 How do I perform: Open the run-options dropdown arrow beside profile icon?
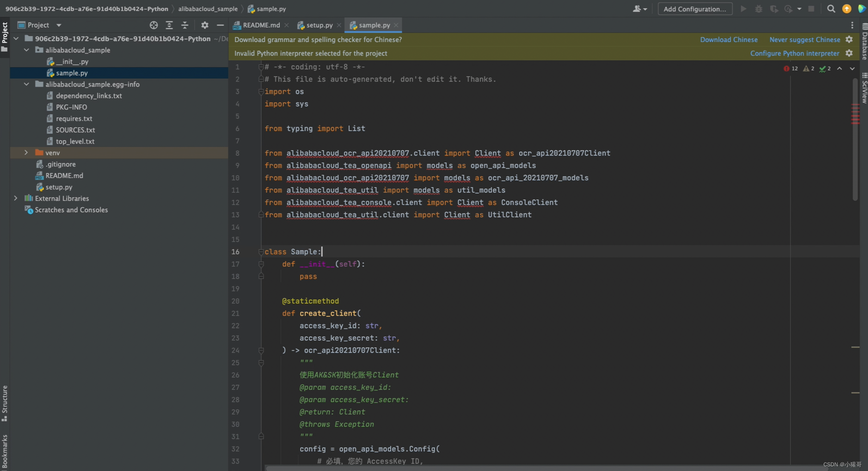coord(799,8)
